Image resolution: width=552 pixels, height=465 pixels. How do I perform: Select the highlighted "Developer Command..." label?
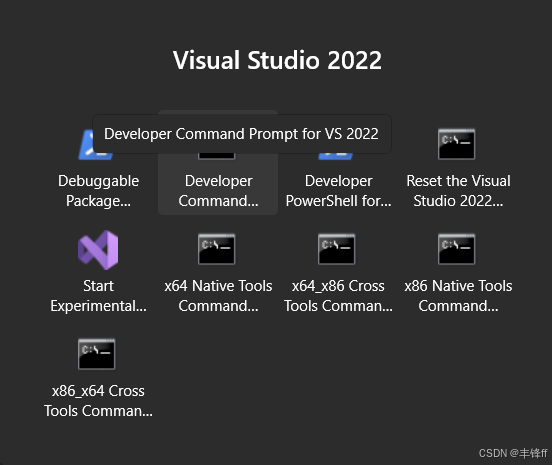pos(218,191)
